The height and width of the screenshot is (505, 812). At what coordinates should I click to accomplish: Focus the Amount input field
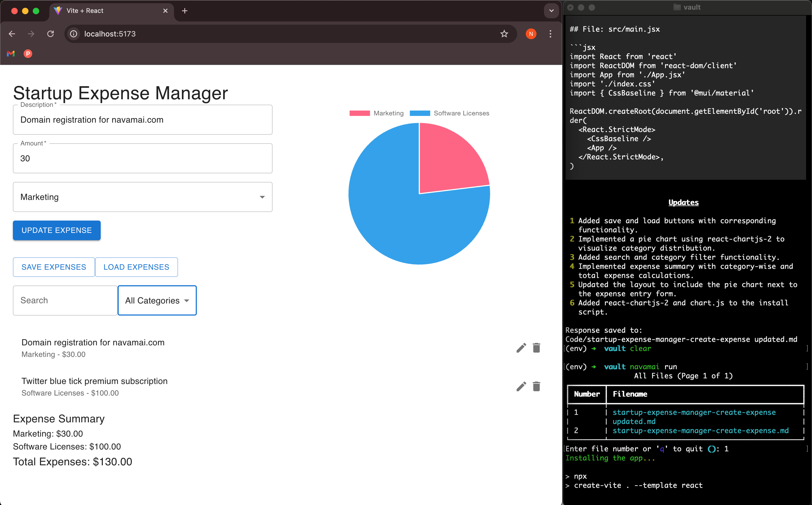pyautogui.click(x=143, y=158)
